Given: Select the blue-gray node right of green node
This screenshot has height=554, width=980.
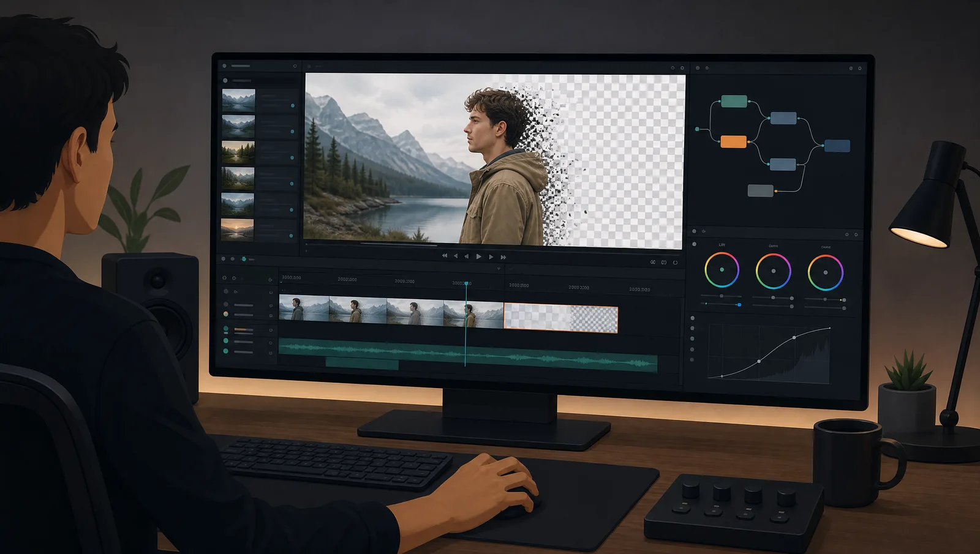Looking at the screenshot, I should click(783, 118).
